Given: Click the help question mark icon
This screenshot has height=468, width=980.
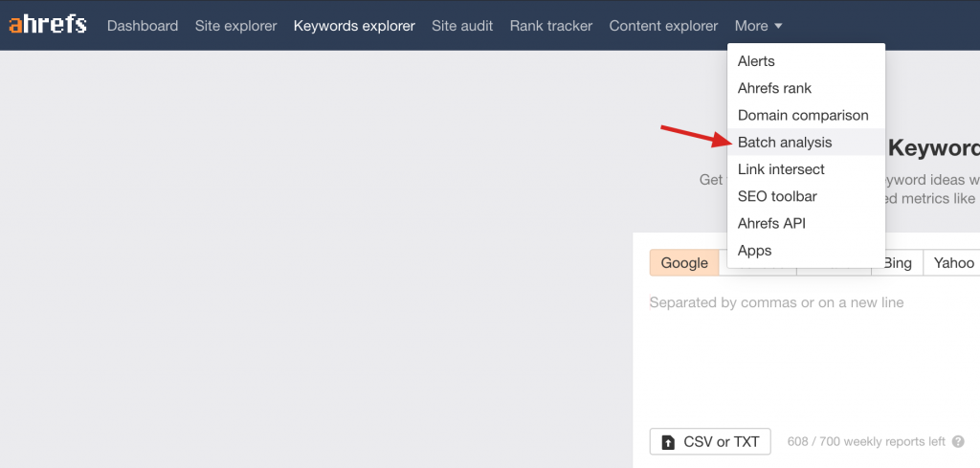Looking at the screenshot, I should click(x=958, y=442).
